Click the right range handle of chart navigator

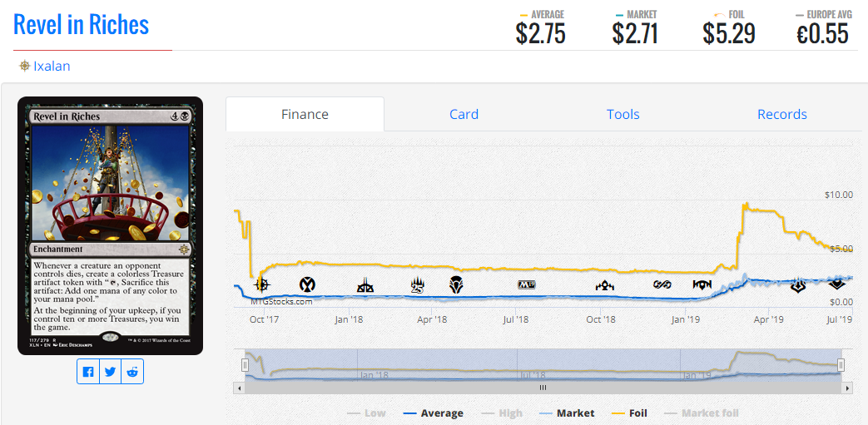[841, 364]
